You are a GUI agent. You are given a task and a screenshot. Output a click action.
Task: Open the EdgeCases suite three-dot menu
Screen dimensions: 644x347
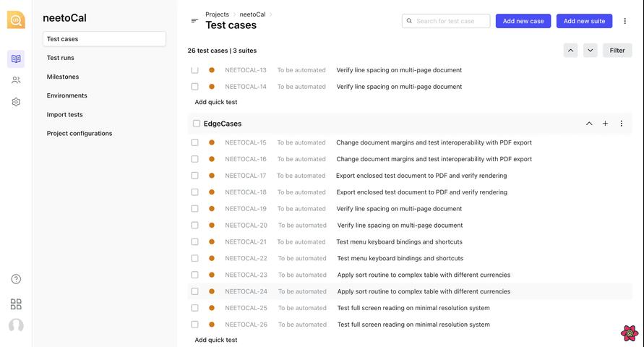tap(621, 124)
